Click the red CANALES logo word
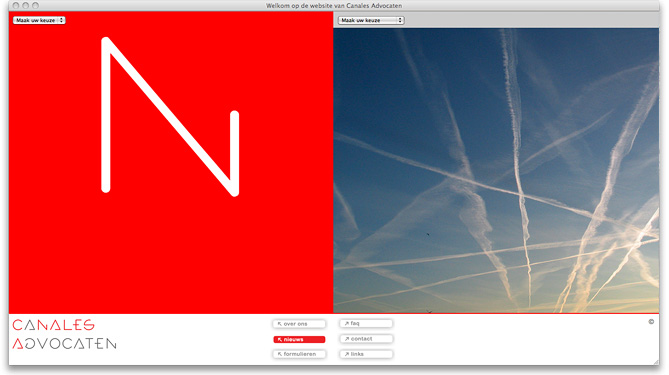The image size is (669, 375). 53,325
